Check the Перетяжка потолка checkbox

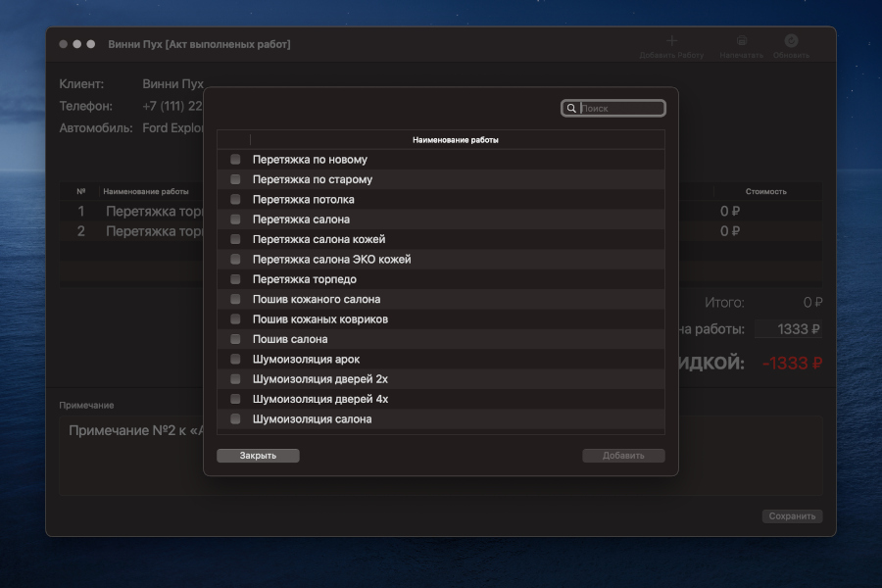click(235, 199)
